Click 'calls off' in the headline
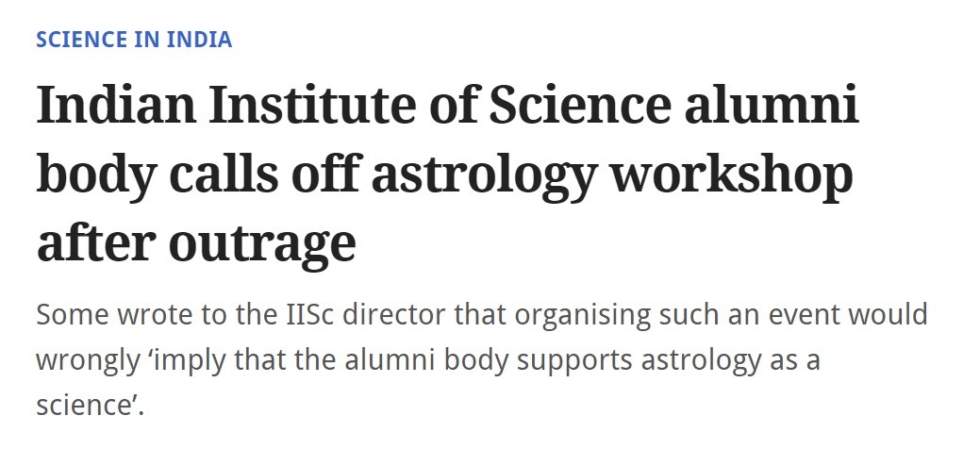 point(264,175)
